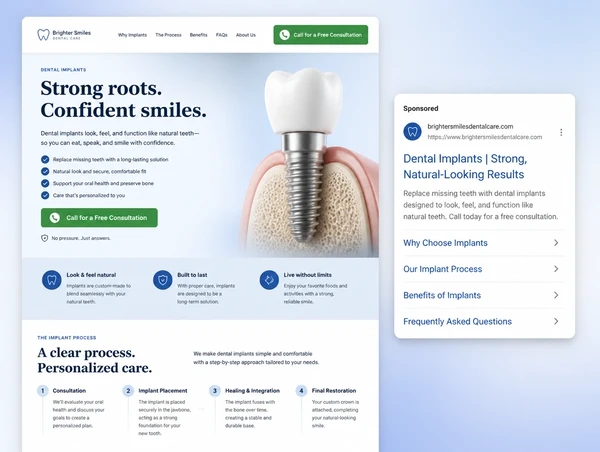
Task: Click the A clear process. Personalized care. heading
Action: [95, 360]
